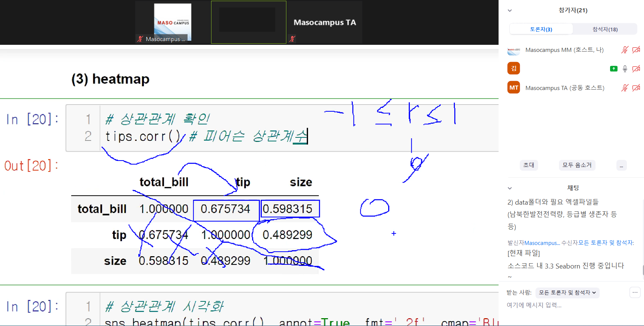Click green screen-share icon beside 김
Image resolution: width=644 pixels, height=326 pixels.
pyautogui.click(x=613, y=69)
